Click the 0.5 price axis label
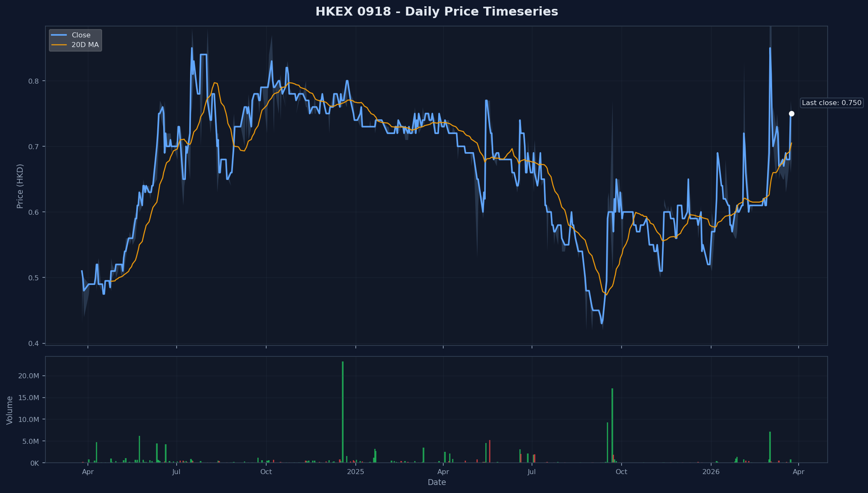The image size is (868, 493). click(x=34, y=278)
